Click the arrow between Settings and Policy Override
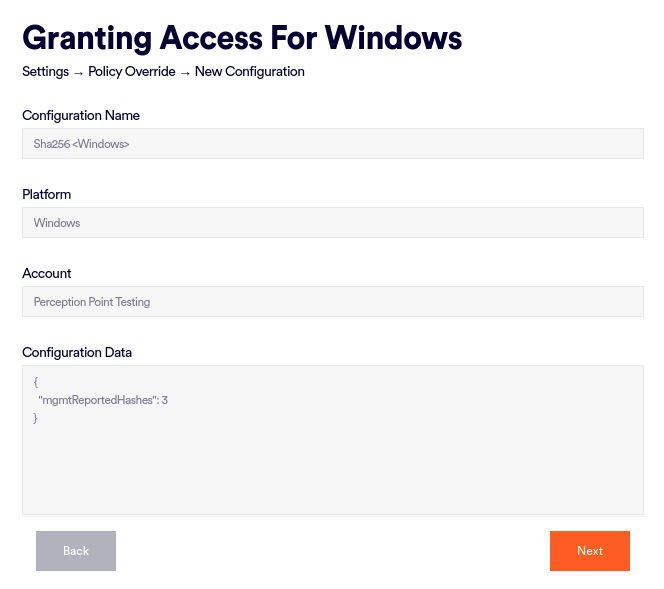 coord(78,72)
